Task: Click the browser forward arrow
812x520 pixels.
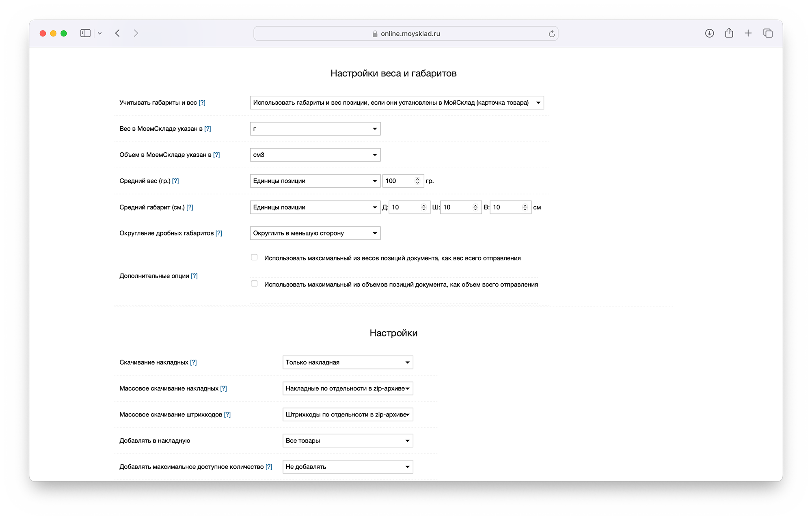Action: [x=136, y=33]
